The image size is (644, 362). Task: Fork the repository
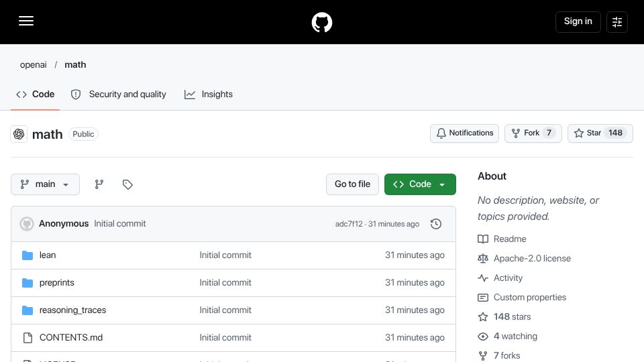(x=533, y=133)
